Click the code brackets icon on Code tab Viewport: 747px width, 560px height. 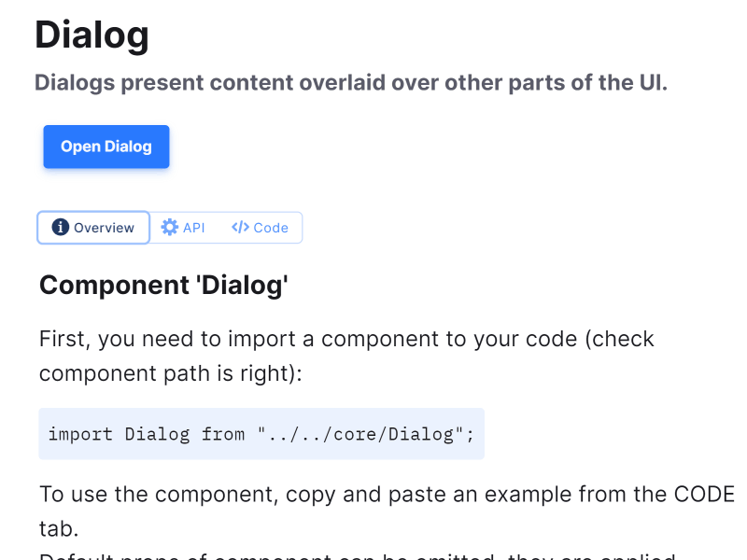pos(240,227)
